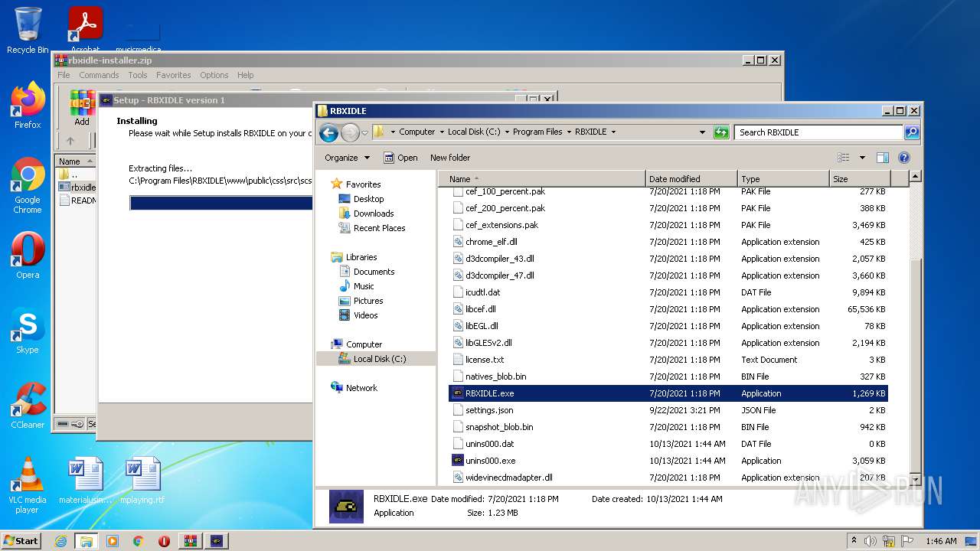Open Recycle Bin desktop icon

coord(28,31)
